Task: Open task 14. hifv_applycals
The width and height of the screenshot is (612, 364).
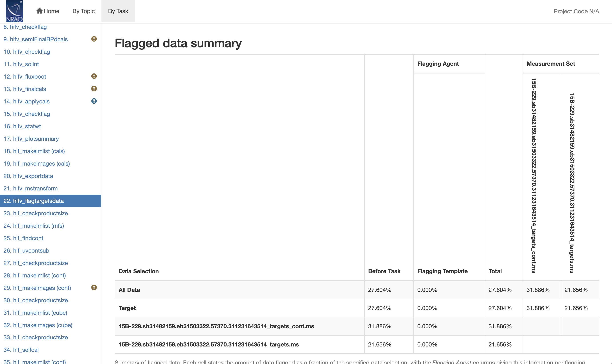Action: click(x=26, y=102)
